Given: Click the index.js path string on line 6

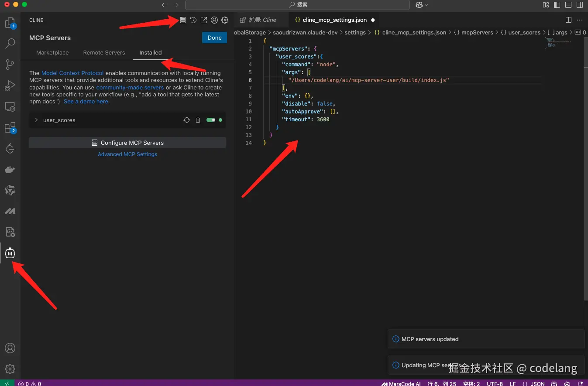Looking at the screenshot, I should coord(368,80).
